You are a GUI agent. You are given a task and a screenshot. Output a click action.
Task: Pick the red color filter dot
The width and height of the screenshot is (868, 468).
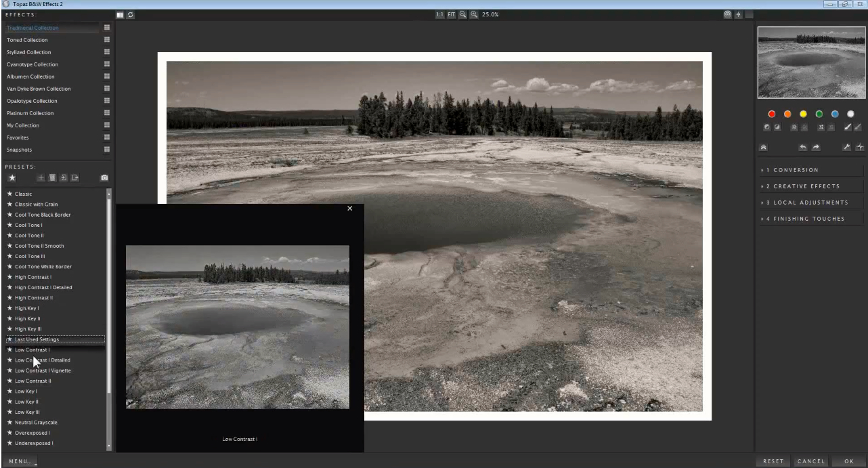tap(771, 114)
